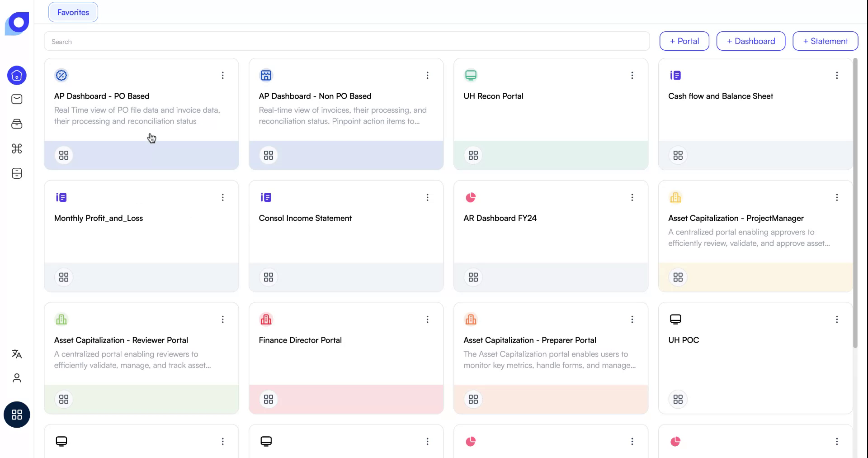Click the pie chart icon on AR Dashboard FY24

[x=471, y=197]
